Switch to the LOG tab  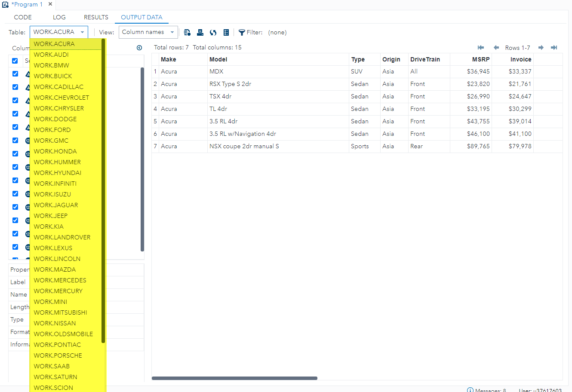coord(59,17)
